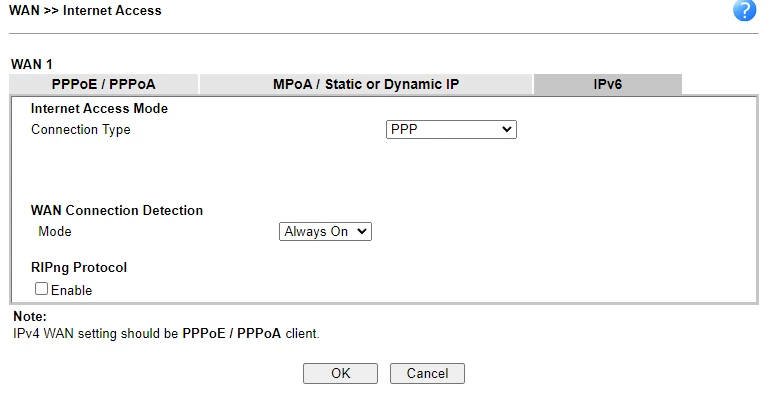Click the Mode label under WAN Connection Detection
Image resolution: width=775 pixels, height=397 pixels.
point(55,231)
